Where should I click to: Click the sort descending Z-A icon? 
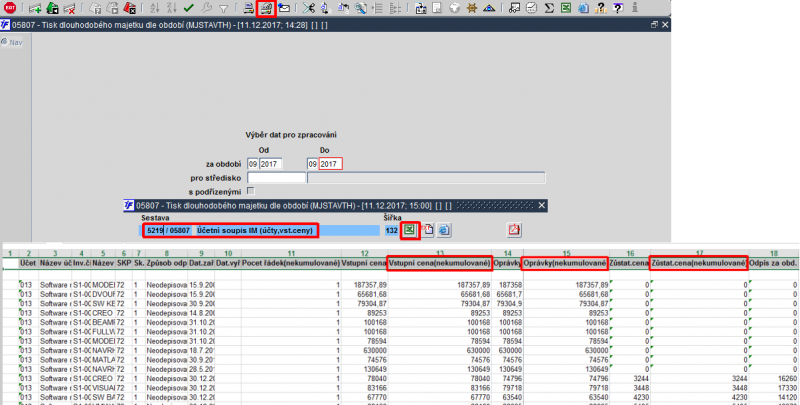click(171, 8)
